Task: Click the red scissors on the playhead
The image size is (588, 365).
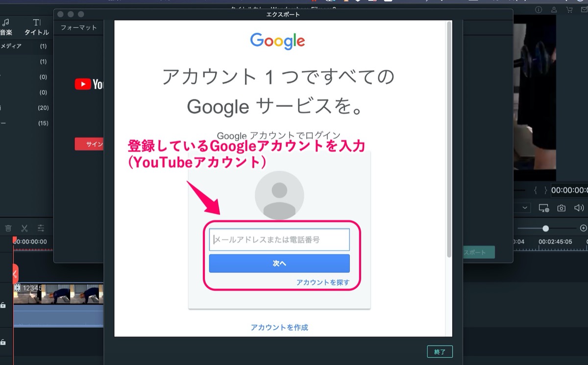Action: 15,274
